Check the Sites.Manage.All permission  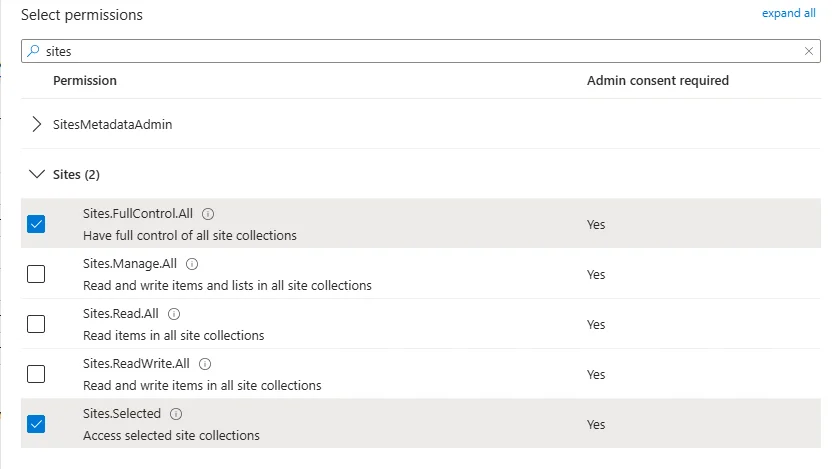pyautogui.click(x=36, y=274)
